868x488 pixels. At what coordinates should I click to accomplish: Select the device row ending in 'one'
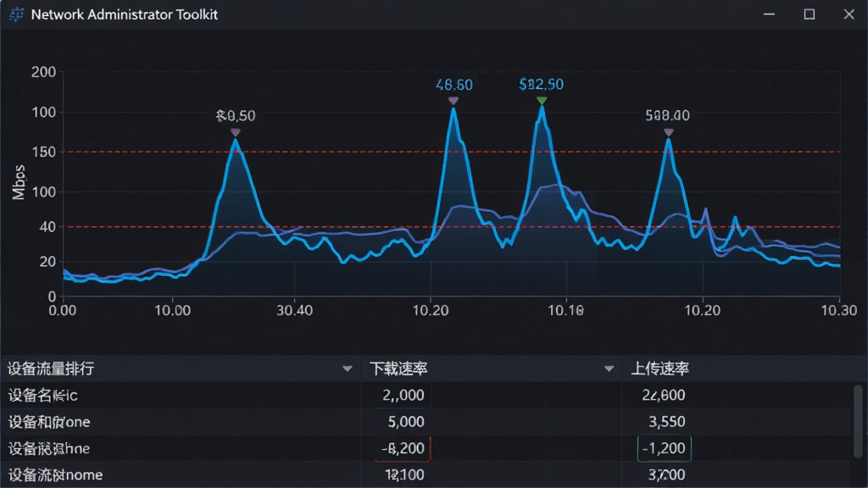426,422
